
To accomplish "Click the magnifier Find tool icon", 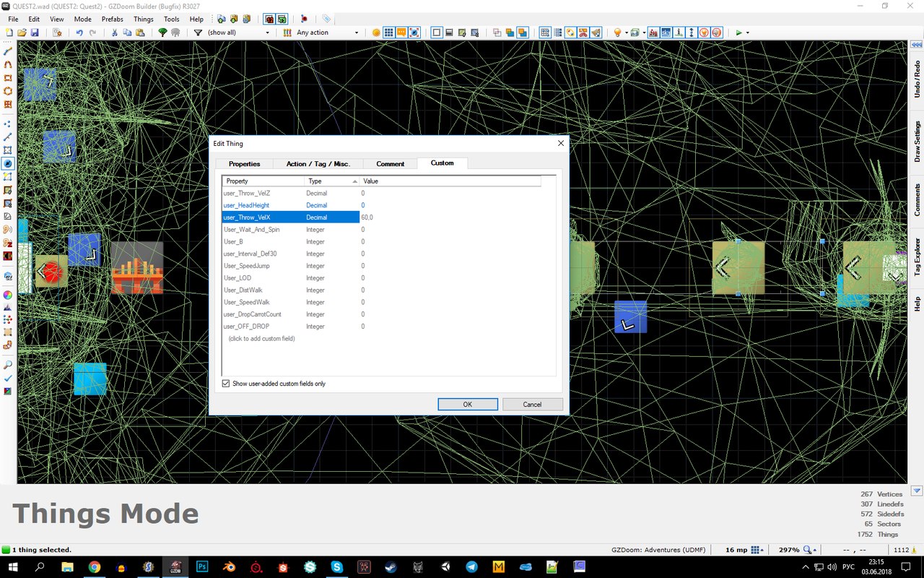I will [8, 365].
